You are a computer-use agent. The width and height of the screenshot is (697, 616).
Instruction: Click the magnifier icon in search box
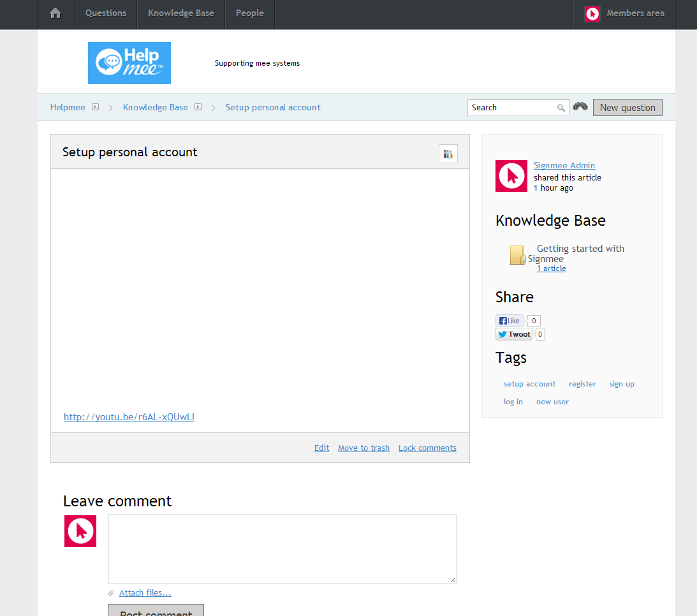click(x=561, y=108)
